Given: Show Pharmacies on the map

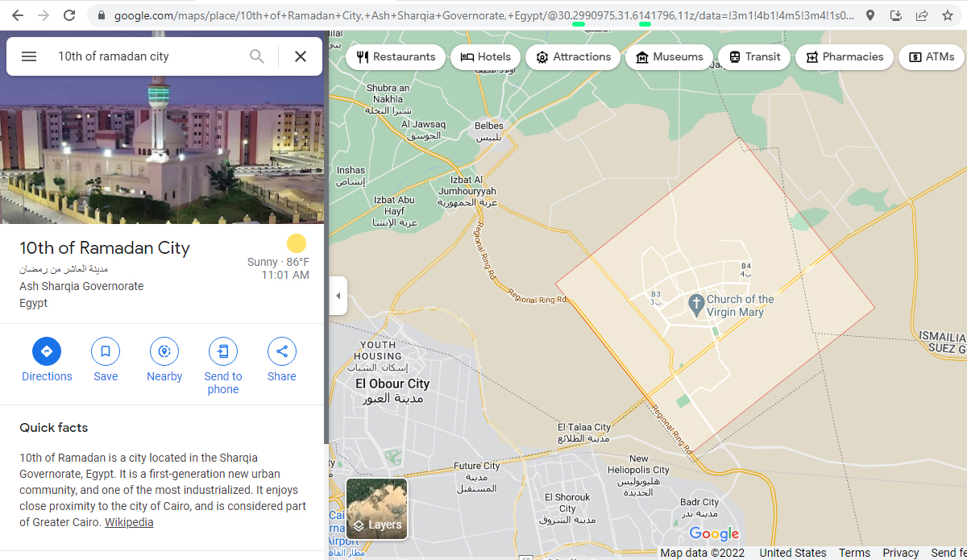Looking at the screenshot, I should pyautogui.click(x=845, y=57).
